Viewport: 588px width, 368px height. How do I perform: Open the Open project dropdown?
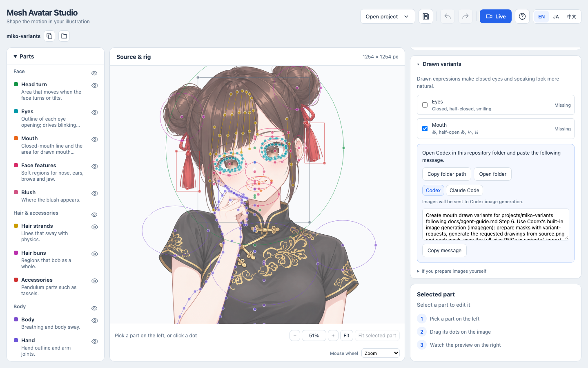click(388, 16)
